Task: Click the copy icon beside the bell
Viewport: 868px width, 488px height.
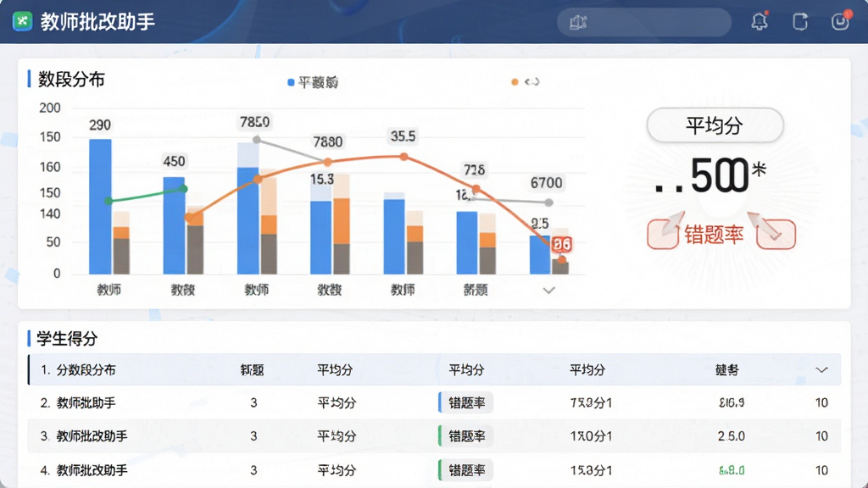Action: tap(800, 21)
